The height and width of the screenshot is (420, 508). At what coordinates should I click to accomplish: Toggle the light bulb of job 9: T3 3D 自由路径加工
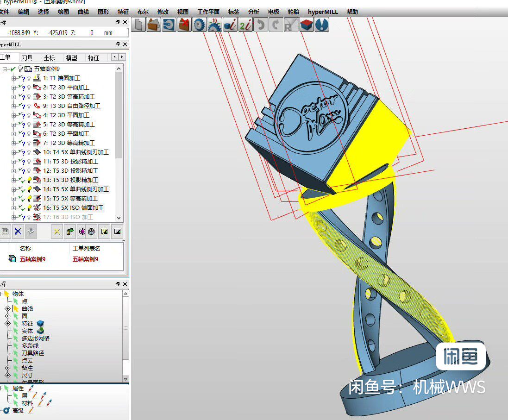tap(29, 106)
